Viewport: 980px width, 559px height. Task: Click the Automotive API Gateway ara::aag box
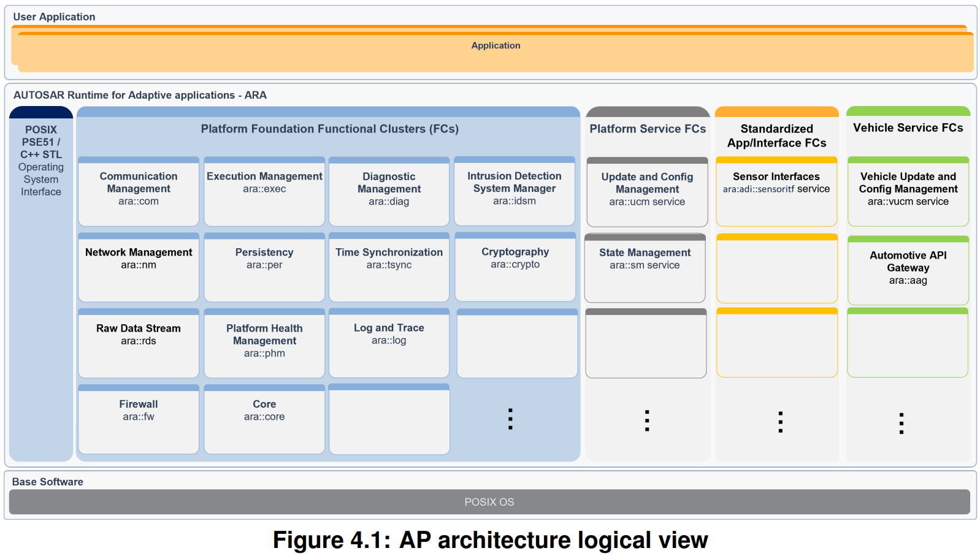click(x=908, y=270)
